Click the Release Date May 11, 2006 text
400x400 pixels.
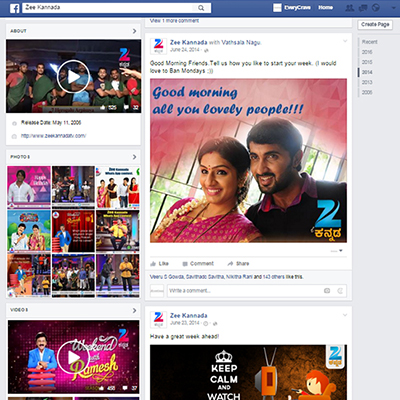tap(51, 123)
